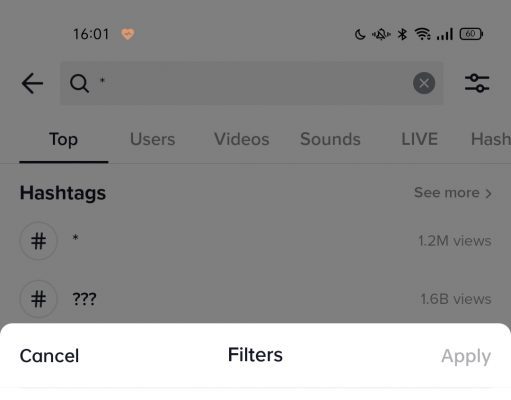Click the magnifying glass search icon

click(x=79, y=83)
